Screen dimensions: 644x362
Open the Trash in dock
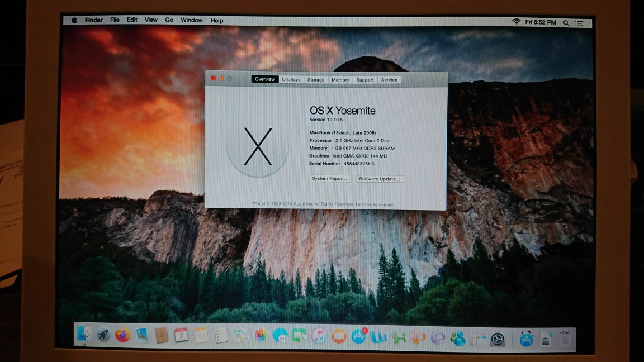[x=565, y=339]
